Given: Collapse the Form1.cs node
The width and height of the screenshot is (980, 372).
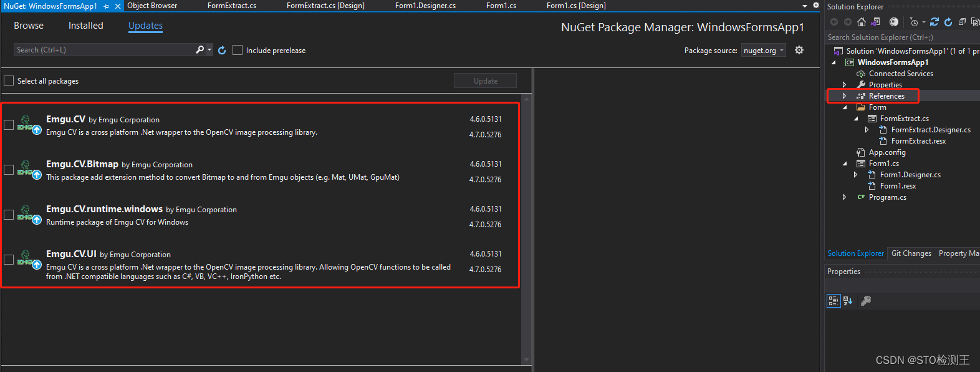Looking at the screenshot, I should (x=845, y=164).
